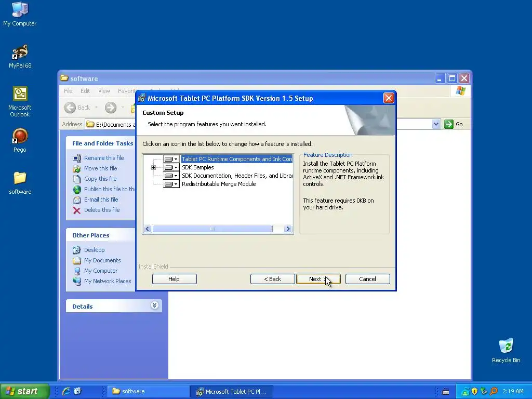The image size is (532, 399).
Task: Go back with the < Back button
Action: 272,279
